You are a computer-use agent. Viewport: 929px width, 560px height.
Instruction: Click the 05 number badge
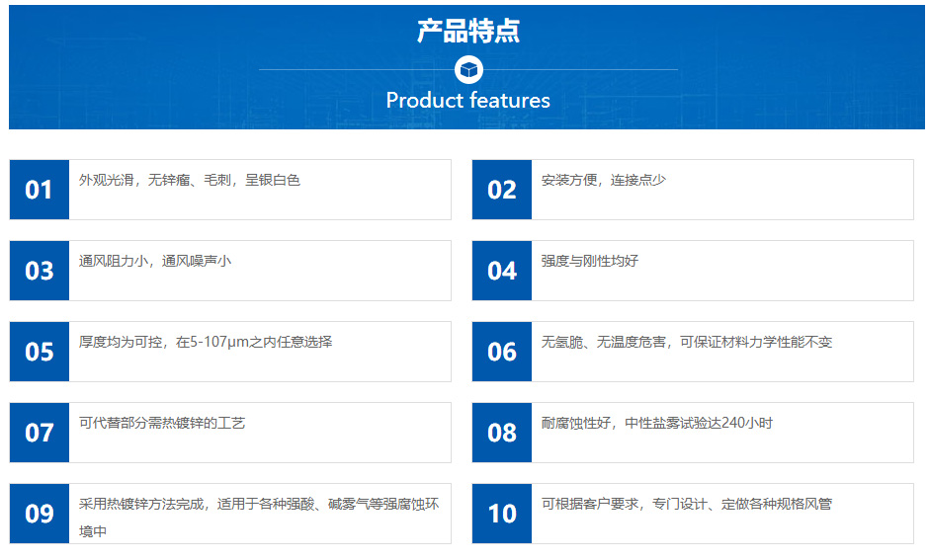tap(40, 352)
